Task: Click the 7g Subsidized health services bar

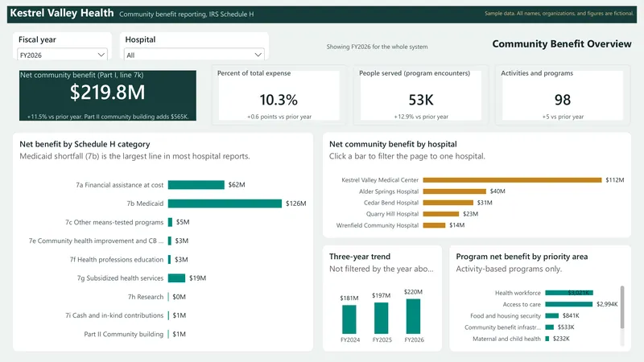Action: pos(176,278)
